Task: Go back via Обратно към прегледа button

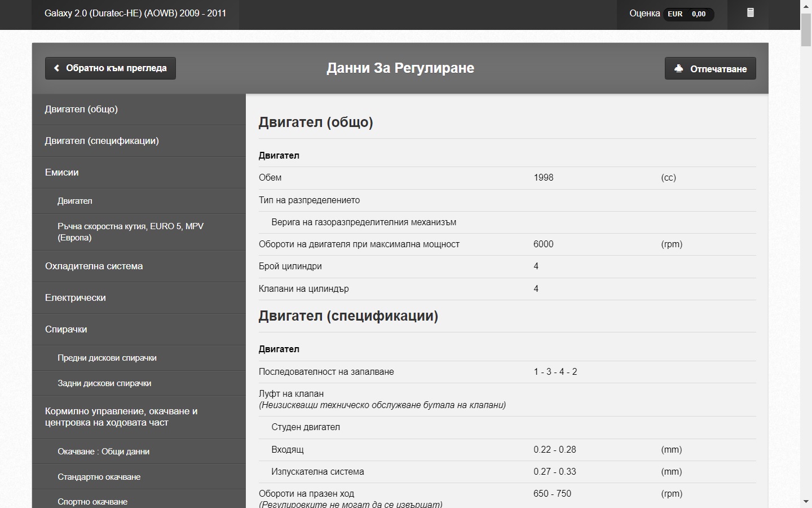Action: coord(111,68)
